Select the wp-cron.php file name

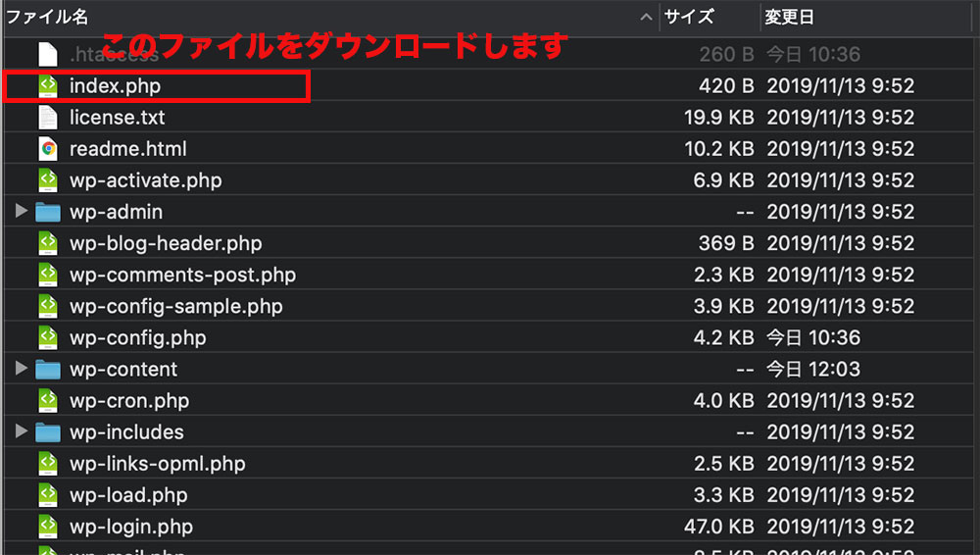coord(129,401)
